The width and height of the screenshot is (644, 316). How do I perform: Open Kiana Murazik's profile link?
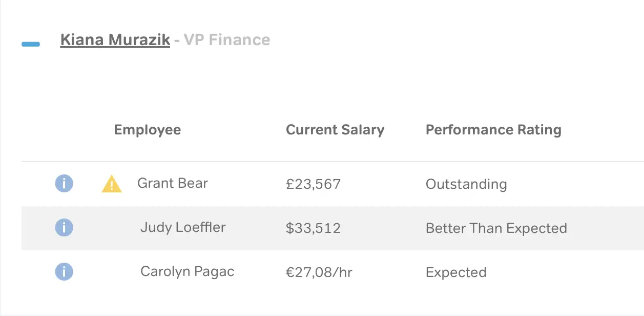click(x=114, y=39)
